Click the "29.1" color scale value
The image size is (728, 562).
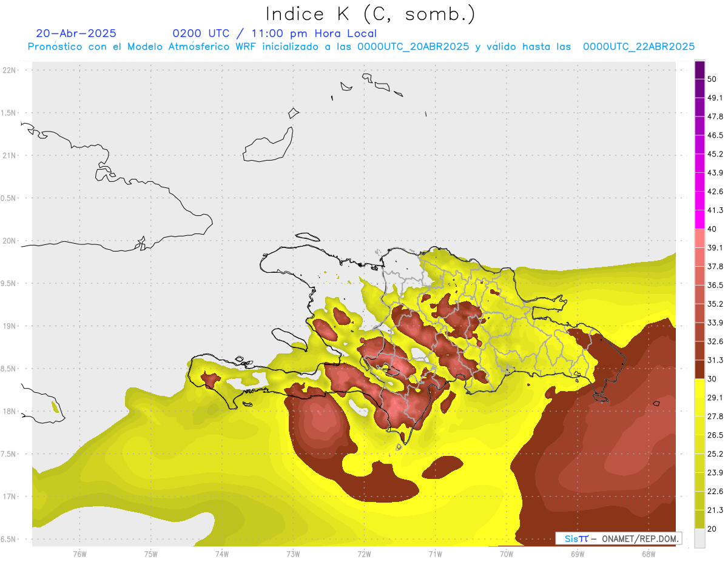click(715, 398)
